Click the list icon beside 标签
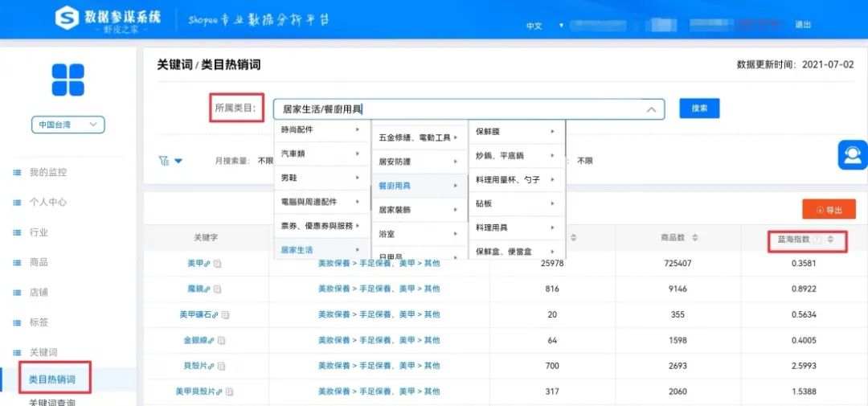The width and height of the screenshot is (868, 406). tap(17, 322)
